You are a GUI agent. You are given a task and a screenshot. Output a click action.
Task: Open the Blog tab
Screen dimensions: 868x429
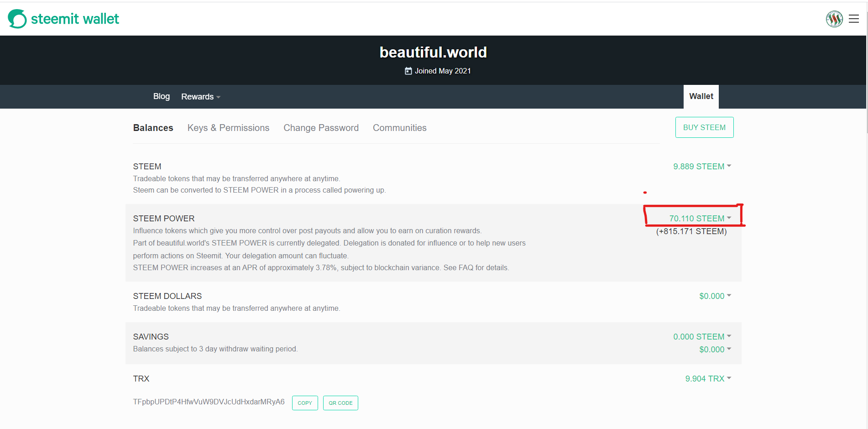[x=162, y=96]
